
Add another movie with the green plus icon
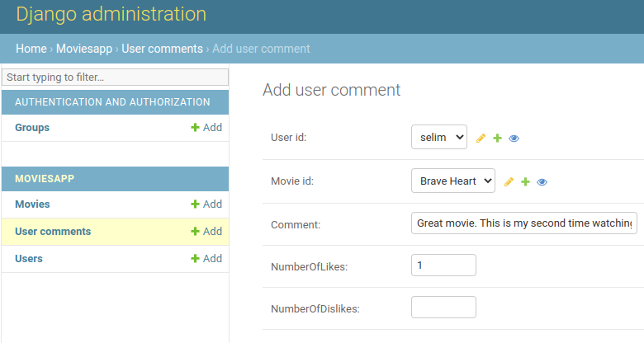525,181
